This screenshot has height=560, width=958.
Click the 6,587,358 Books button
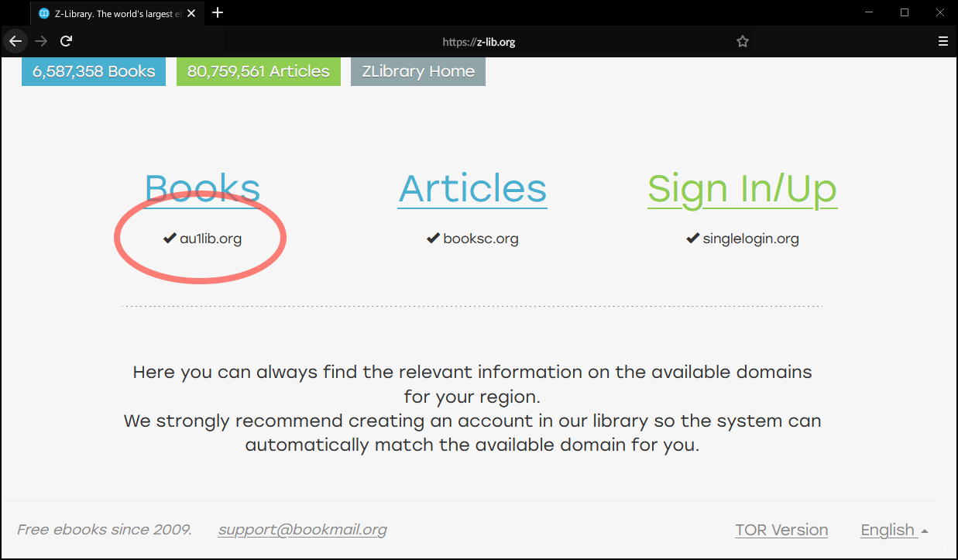coord(94,71)
